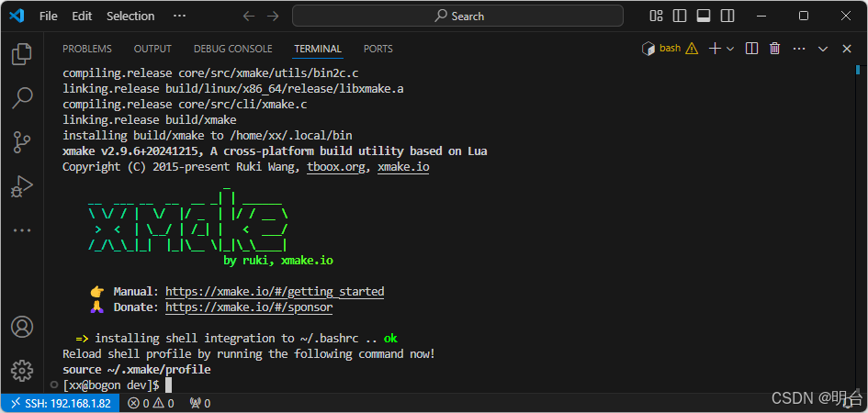Image resolution: width=868 pixels, height=413 pixels.
Task: Switch to the PORTS tab
Action: [x=378, y=49]
